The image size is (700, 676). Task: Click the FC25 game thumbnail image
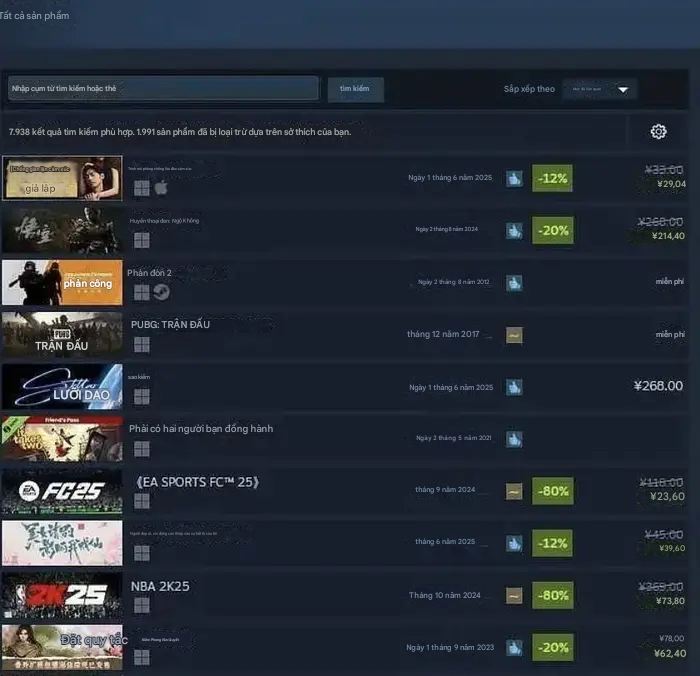pyautogui.click(x=62, y=491)
